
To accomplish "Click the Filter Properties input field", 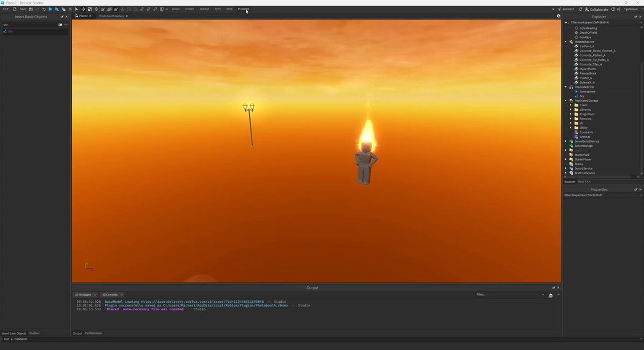I will [603, 195].
